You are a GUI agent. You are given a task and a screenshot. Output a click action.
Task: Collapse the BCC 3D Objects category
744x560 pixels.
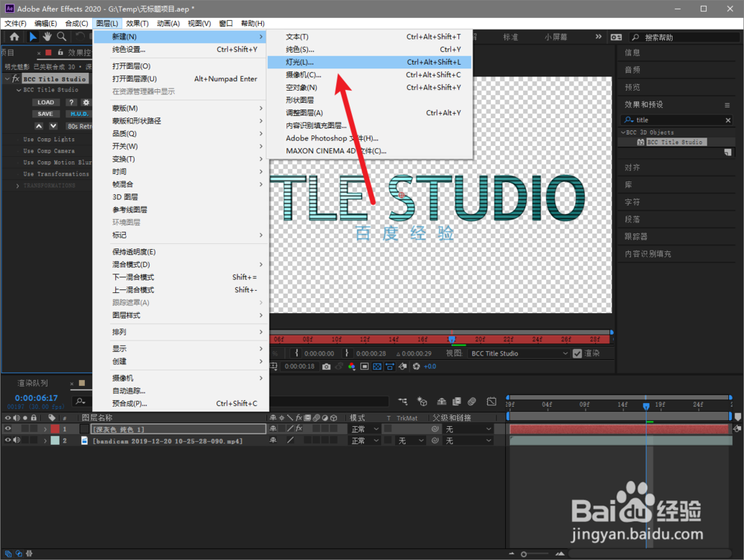[623, 132]
